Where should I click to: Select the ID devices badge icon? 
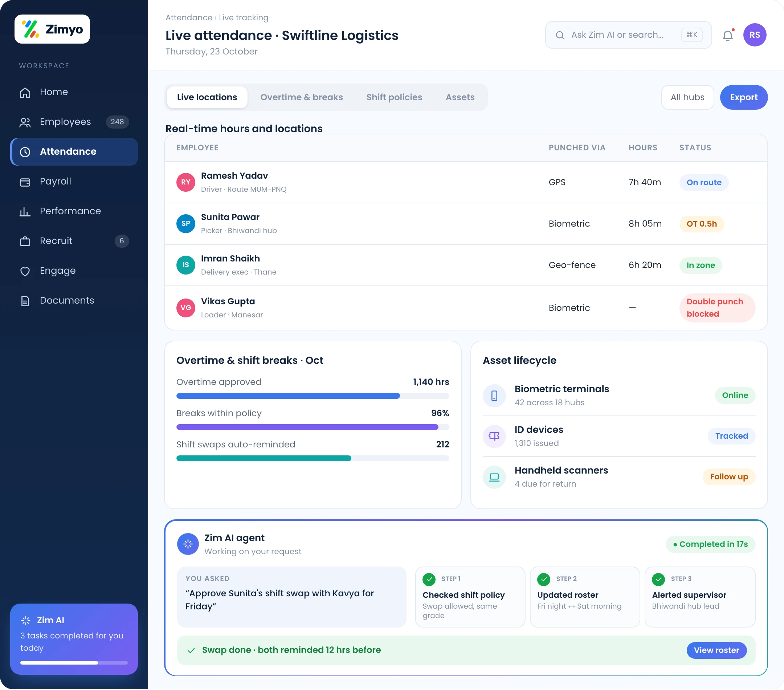pyautogui.click(x=494, y=437)
